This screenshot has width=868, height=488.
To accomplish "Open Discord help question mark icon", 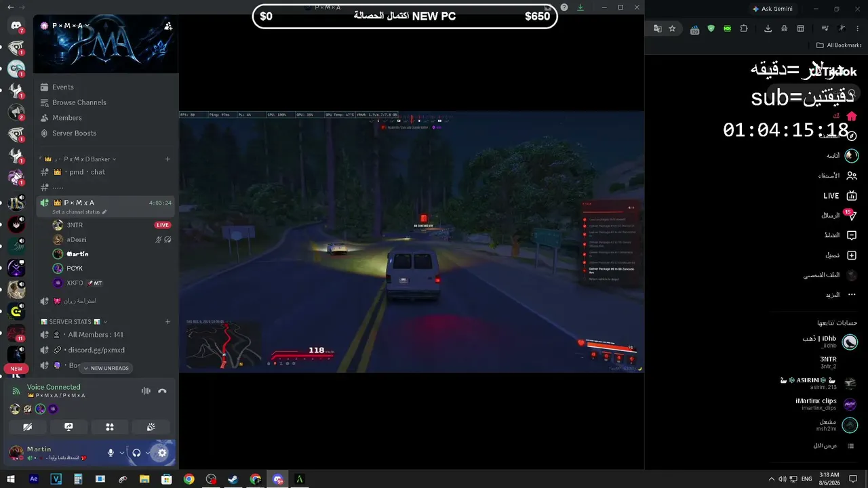I will (x=564, y=7).
